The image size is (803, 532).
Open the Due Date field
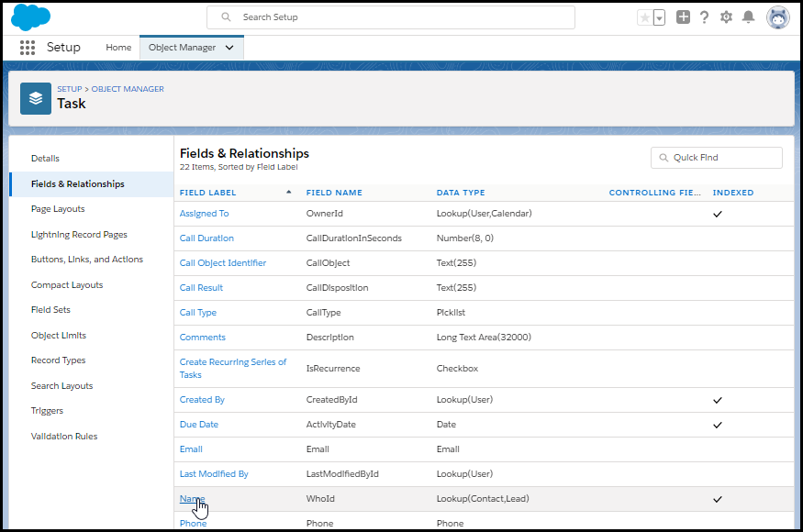pos(199,425)
